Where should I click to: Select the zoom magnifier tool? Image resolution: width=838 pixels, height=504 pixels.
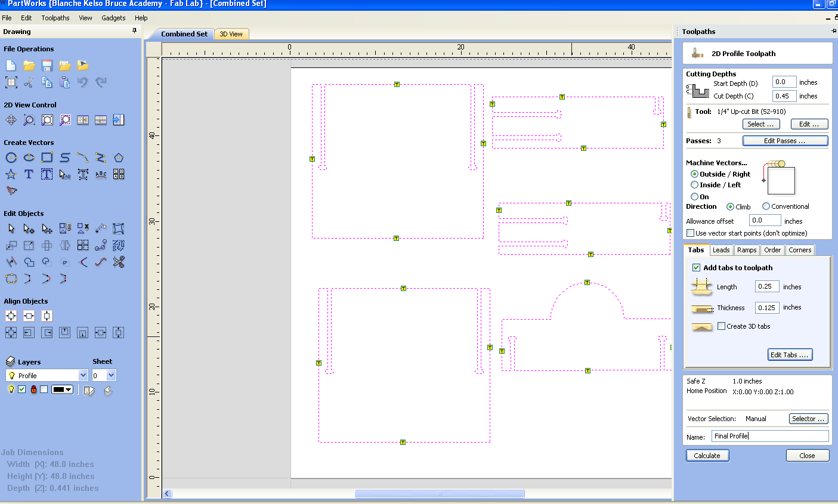click(29, 120)
